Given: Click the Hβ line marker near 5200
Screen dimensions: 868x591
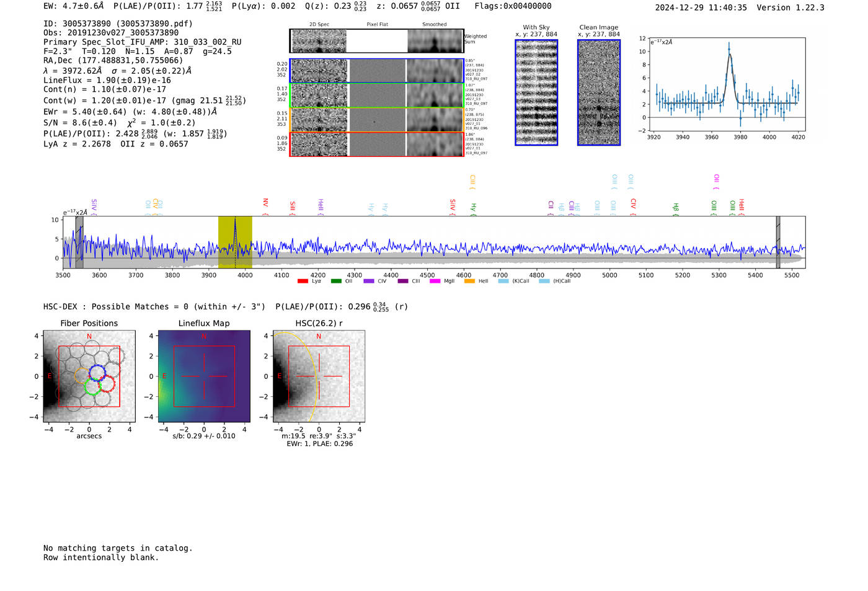Looking at the screenshot, I should click(676, 207).
